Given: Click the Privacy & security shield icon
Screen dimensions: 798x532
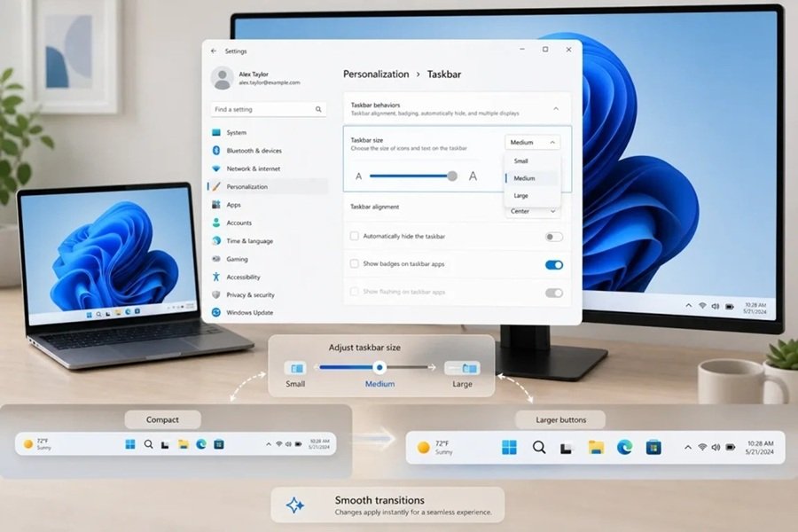Looking at the screenshot, I should (x=216, y=294).
